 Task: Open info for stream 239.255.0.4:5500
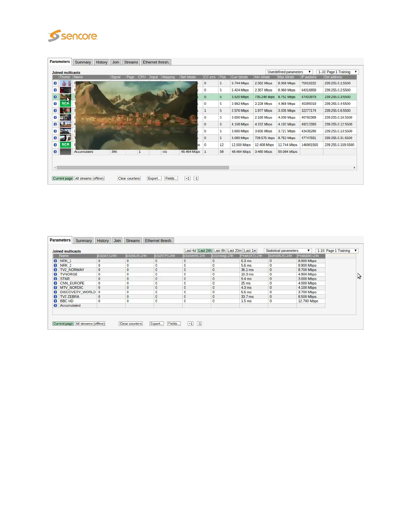(x=55, y=104)
